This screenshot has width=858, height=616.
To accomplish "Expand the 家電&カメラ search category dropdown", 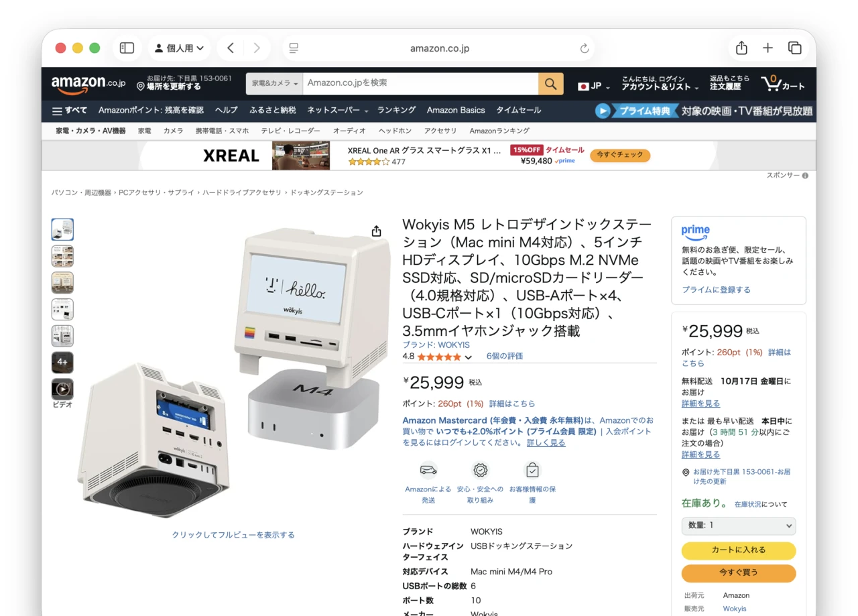I will pos(275,84).
